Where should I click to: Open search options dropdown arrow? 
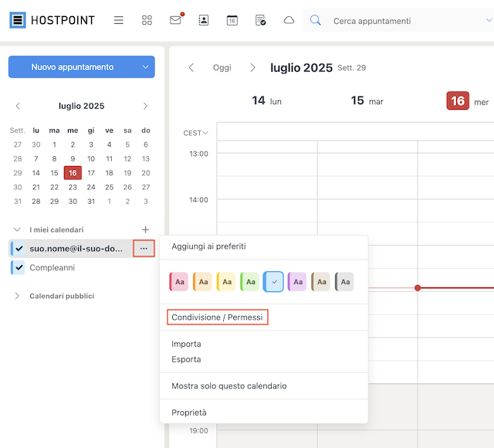[x=489, y=21]
